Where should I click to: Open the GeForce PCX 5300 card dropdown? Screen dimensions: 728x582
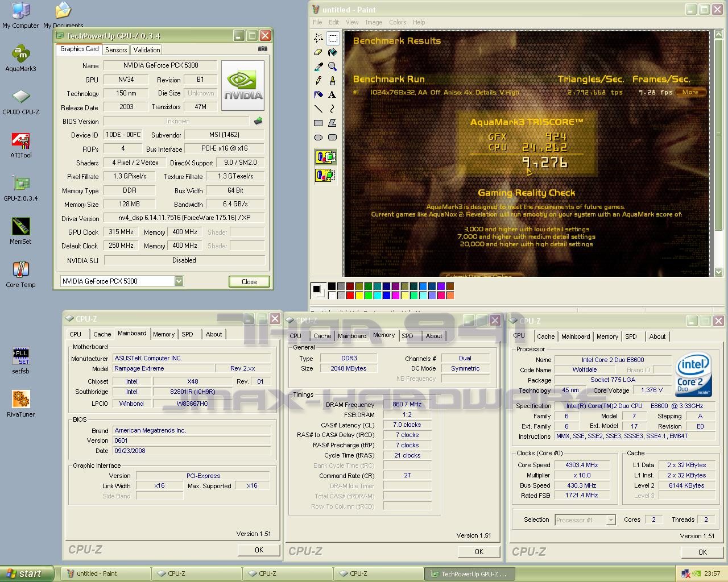[179, 281]
